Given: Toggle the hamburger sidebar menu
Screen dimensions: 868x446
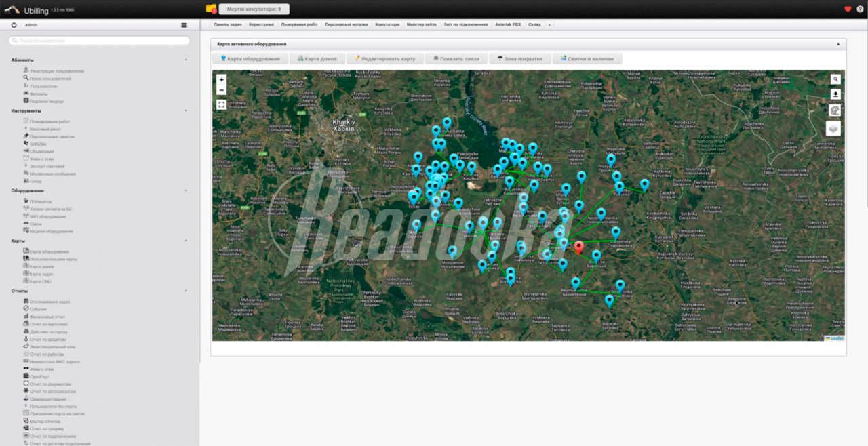Looking at the screenshot, I should (x=184, y=25).
